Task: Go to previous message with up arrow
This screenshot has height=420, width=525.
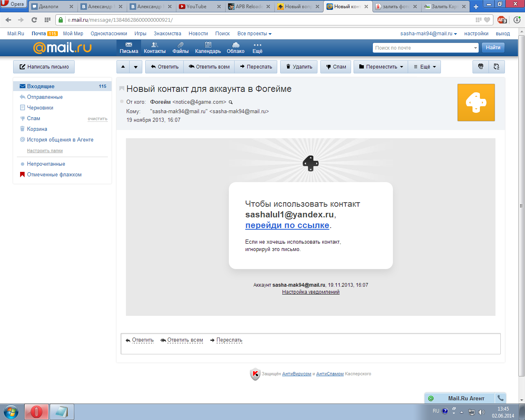Action: [123, 67]
